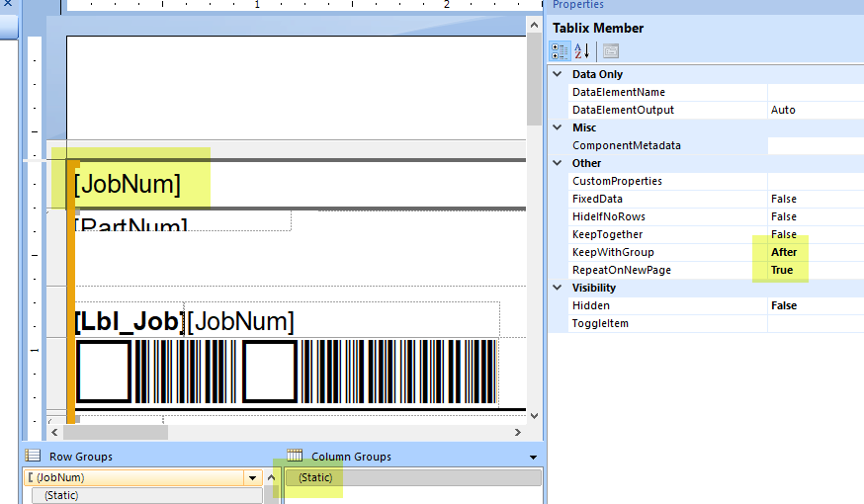Select the Static member under Row Groups
Screen dimensions: 864x504
147,495
